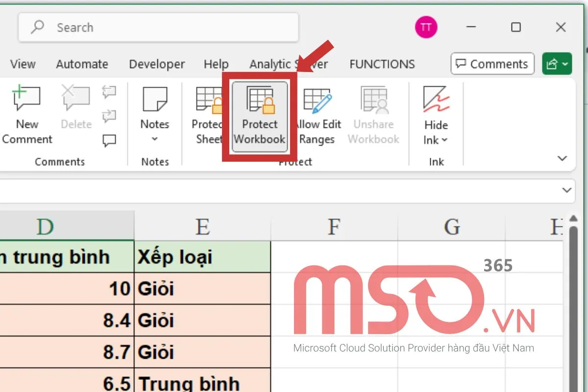Click the Next Comment arrow icon

tap(108, 117)
